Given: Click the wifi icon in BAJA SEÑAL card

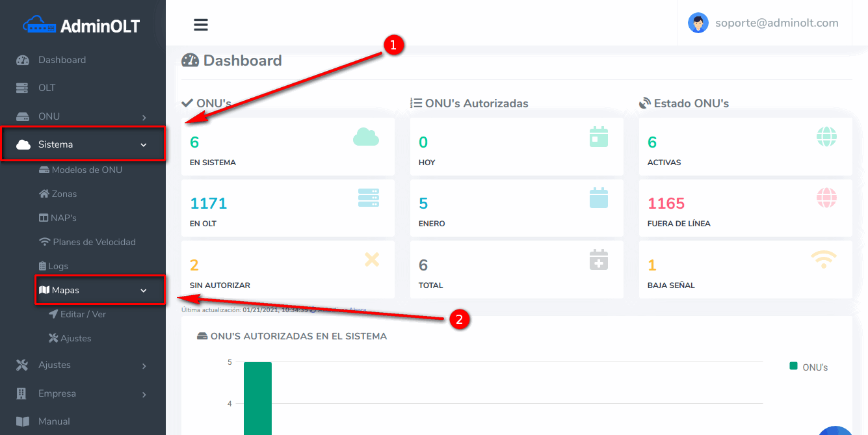Looking at the screenshot, I should point(824,259).
